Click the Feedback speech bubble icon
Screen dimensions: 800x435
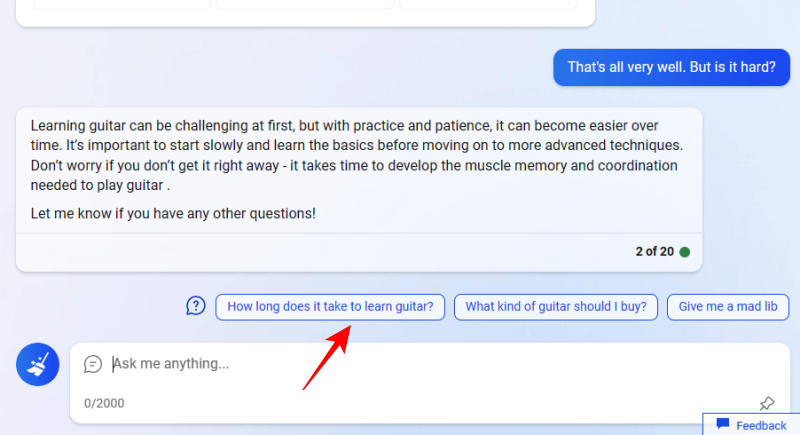(x=723, y=425)
